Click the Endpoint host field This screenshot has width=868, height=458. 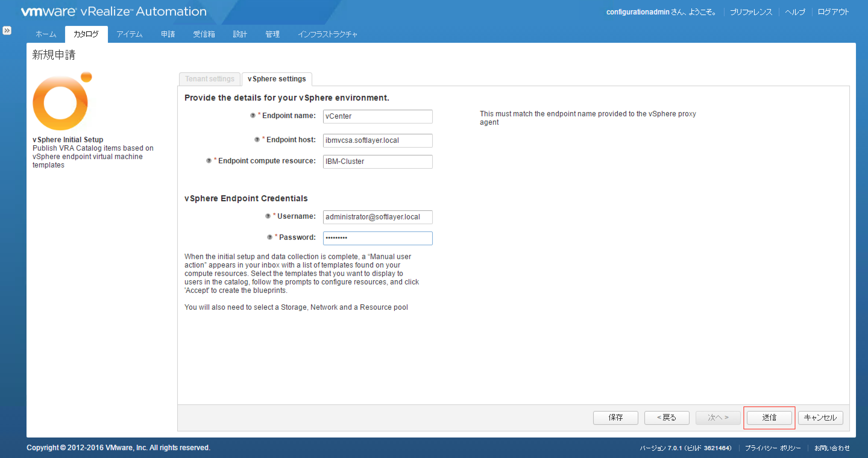click(378, 140)
